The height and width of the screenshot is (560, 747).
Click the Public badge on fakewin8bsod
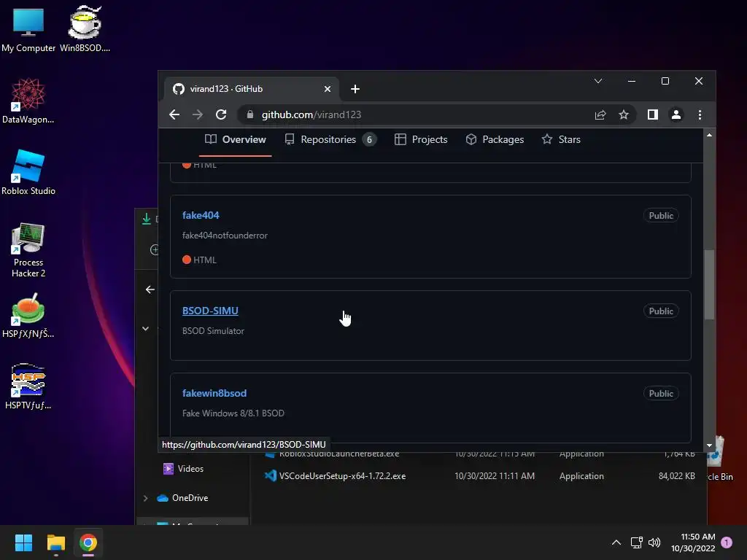(661, 394)
